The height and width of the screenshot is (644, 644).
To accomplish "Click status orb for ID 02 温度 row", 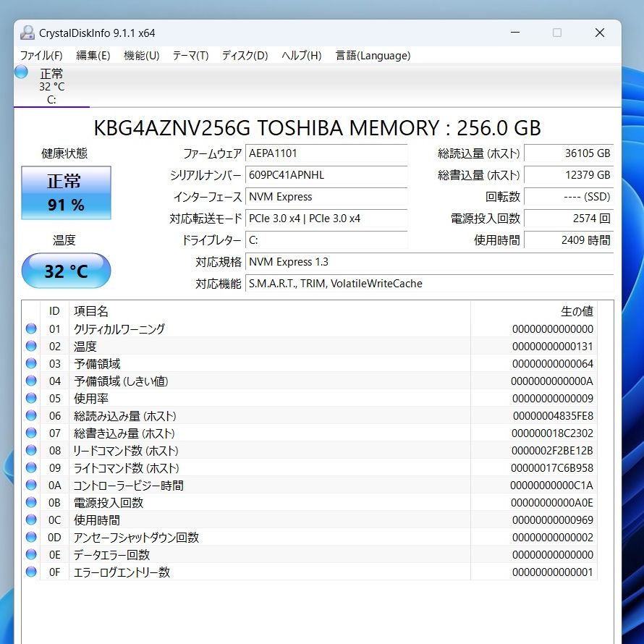I will 31,346.
